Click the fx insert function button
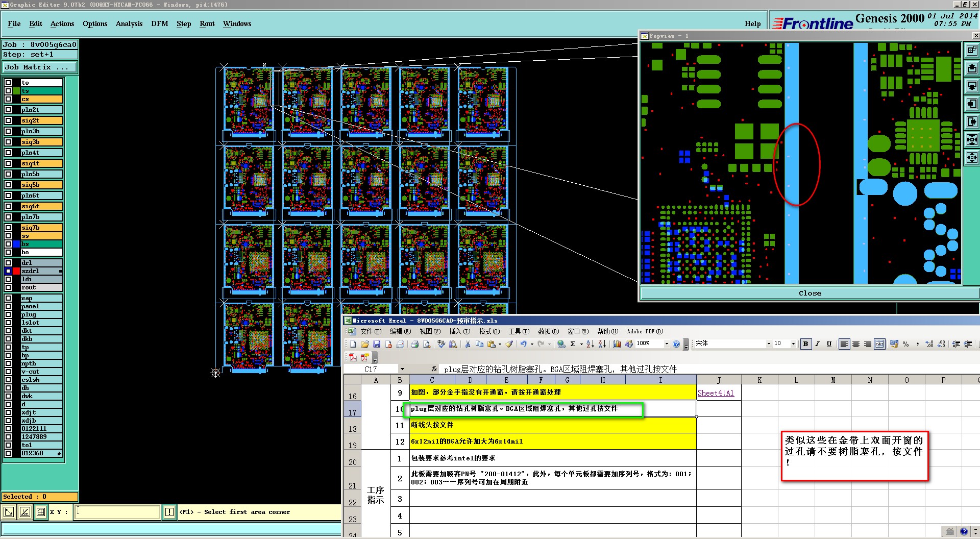Screen dimensions: 980x539 click(x=434, y=369)
